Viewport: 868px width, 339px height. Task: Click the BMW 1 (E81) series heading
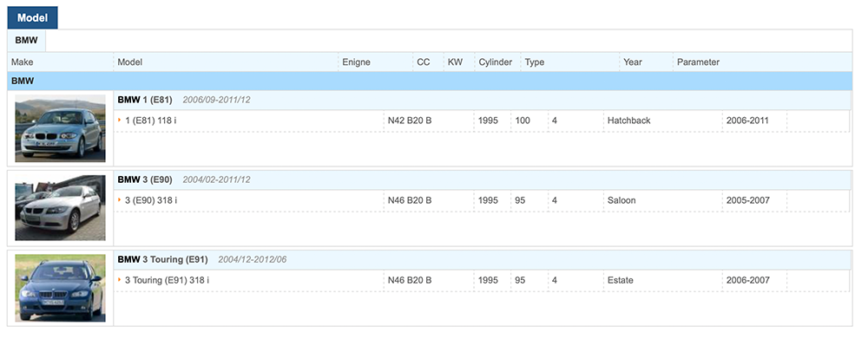pos(145,100)
